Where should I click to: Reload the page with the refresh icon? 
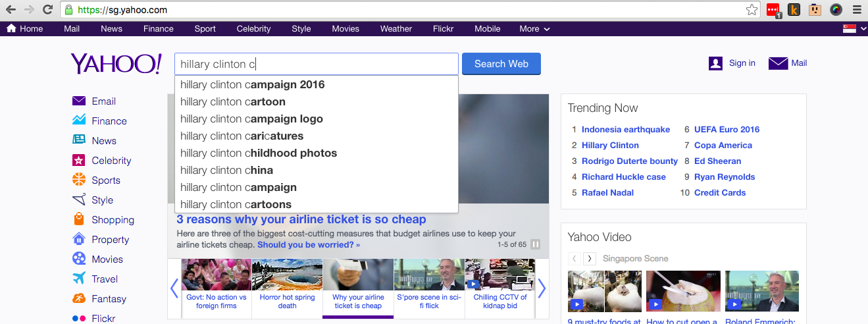click(x=47, y=10)
